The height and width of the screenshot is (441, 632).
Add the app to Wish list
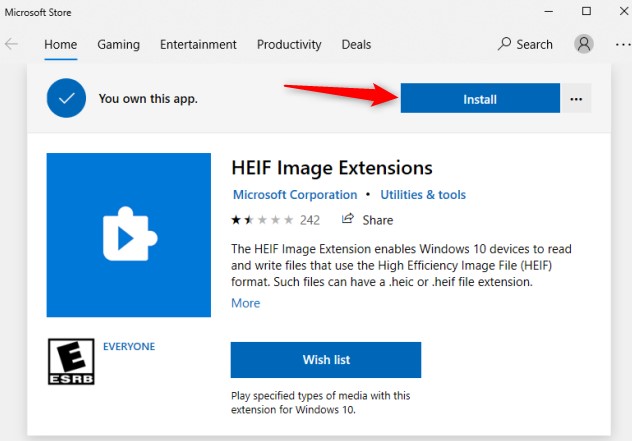[326, 360]
